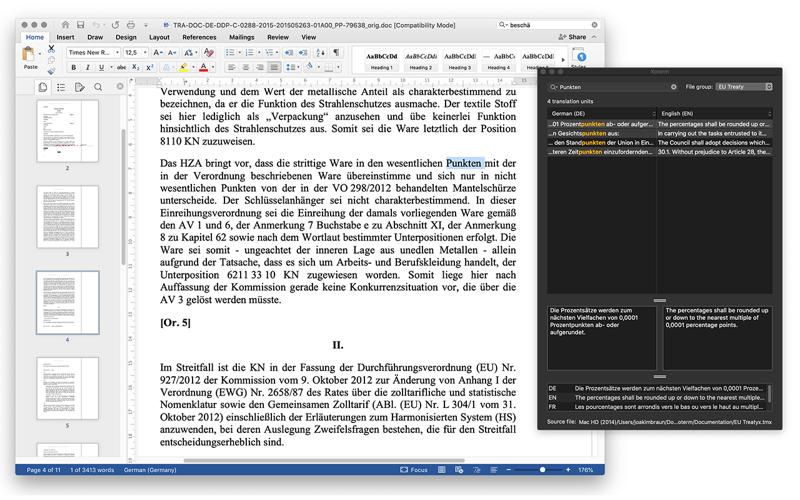Clear all formatting with the eraser icon
The width and height of the screenshot is (800, 500).
coord(208,53)
